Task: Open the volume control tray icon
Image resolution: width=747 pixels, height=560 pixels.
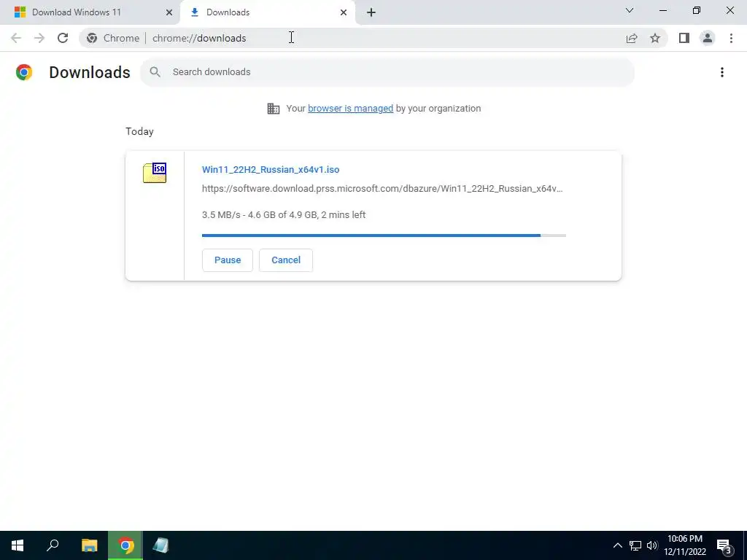Action: [652, 545]
